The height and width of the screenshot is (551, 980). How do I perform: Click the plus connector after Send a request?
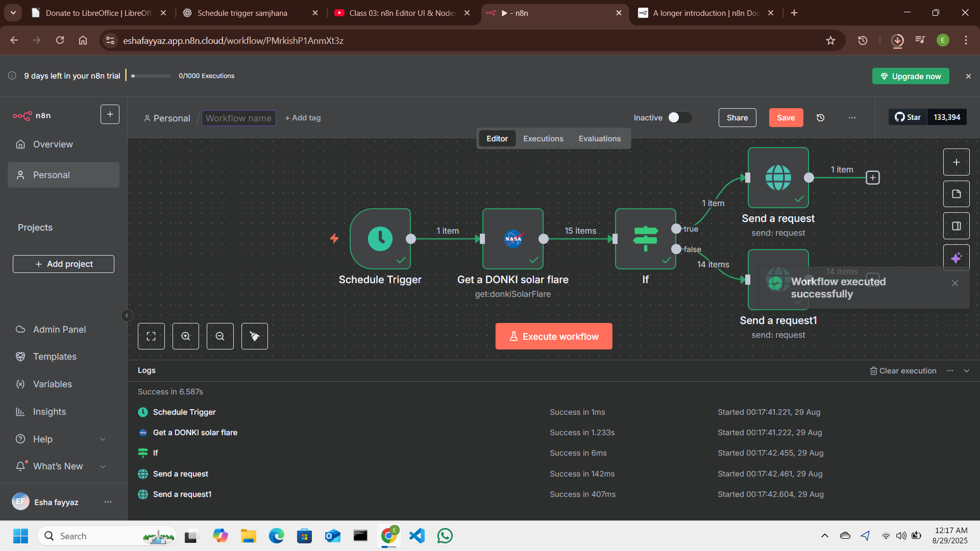[873, 178]
